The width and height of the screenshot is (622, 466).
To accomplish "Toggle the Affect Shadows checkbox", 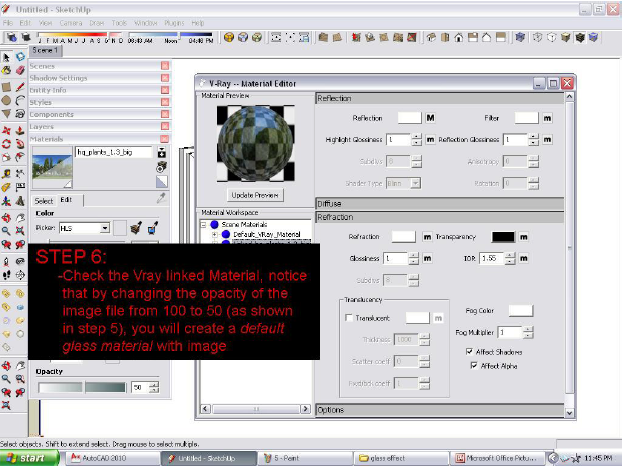I will (470, 351).
